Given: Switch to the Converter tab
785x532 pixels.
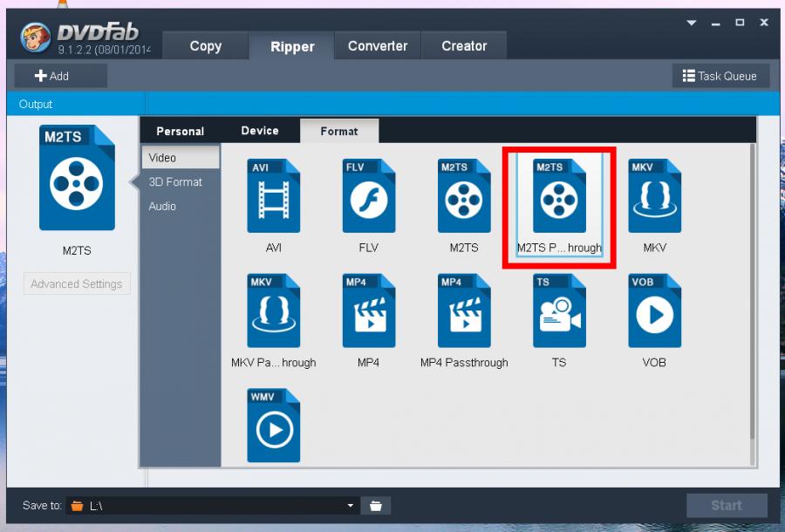Looking at the screenshot, I should coord(378,46).
